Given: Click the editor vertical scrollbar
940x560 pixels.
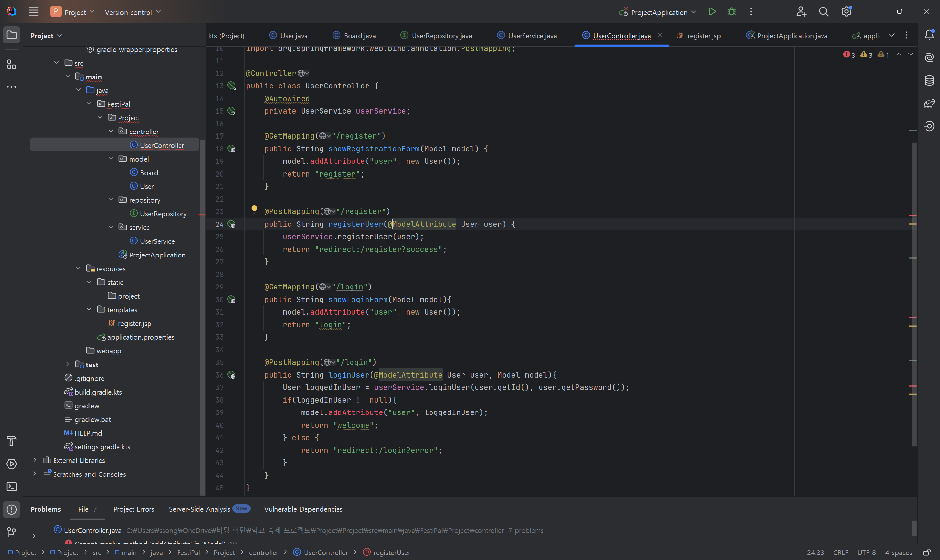Looking at the screenshot, I should point(914,294).
